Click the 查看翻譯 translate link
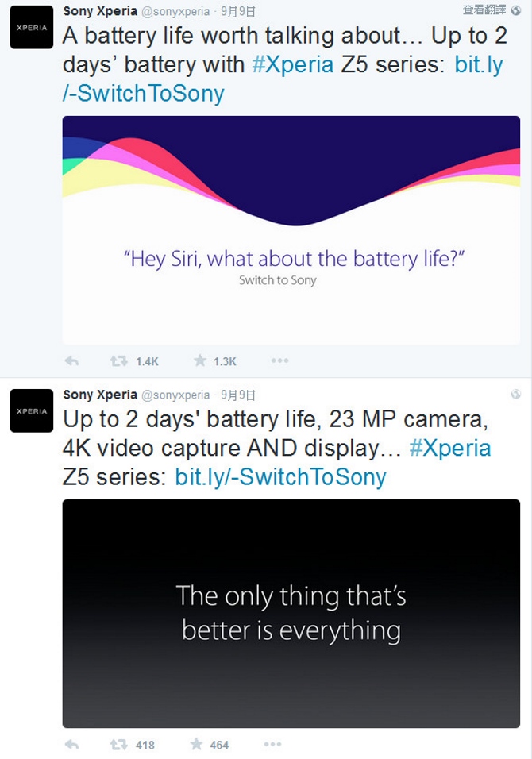The image size is (532, 759). point(484,10)
